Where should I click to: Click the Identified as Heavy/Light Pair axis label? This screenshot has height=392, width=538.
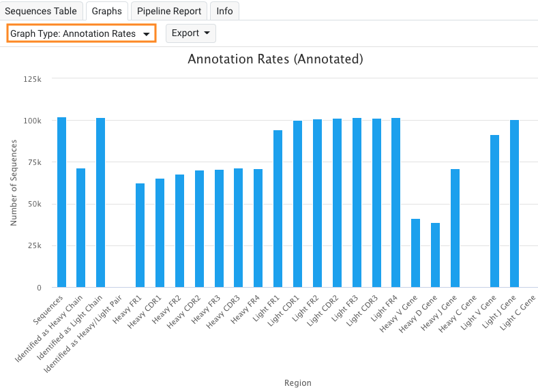click(83, 334)
